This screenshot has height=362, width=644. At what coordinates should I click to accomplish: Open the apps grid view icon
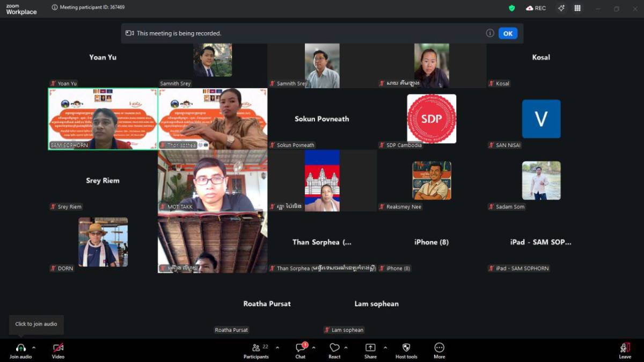coord(577,8)
